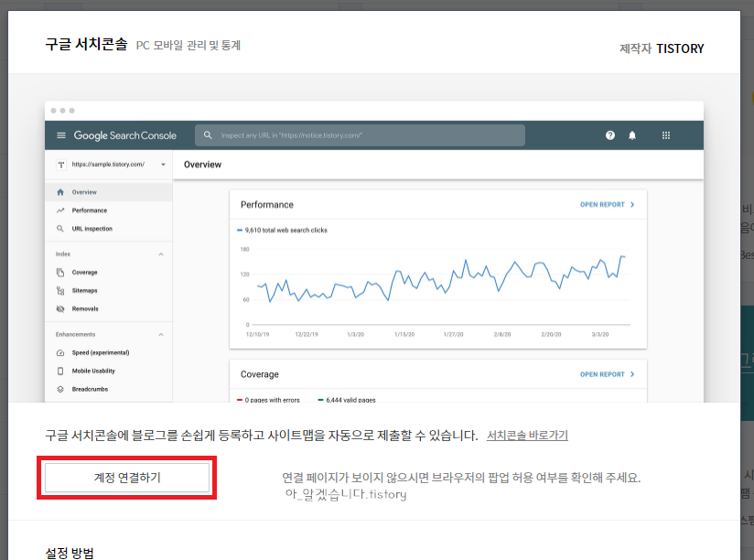754x560 pixels.
Task: Click the hamburger menu in Search Console preview
Action: 61,135
